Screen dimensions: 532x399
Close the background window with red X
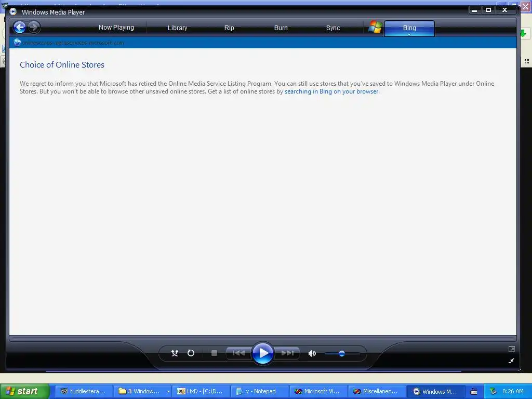(x=526, y=6)
